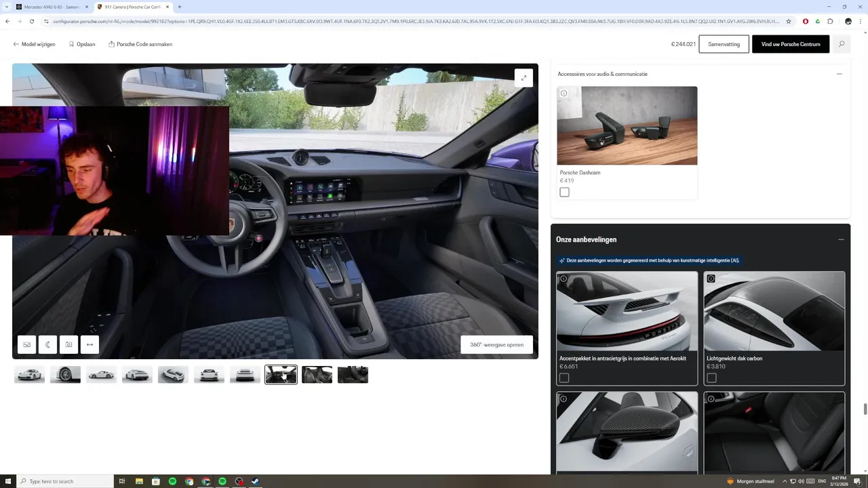Click the page vertical scrollbar thumb
The height and width of the screenshot is (488, 868).
tap(865, 409)
